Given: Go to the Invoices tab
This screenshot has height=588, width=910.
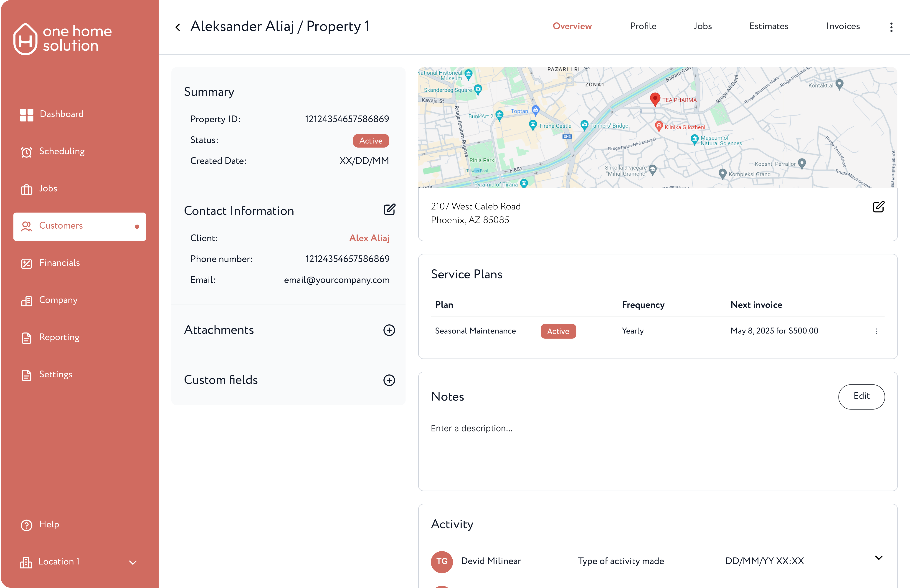Looking at the screenshot, I should [843, 26].
